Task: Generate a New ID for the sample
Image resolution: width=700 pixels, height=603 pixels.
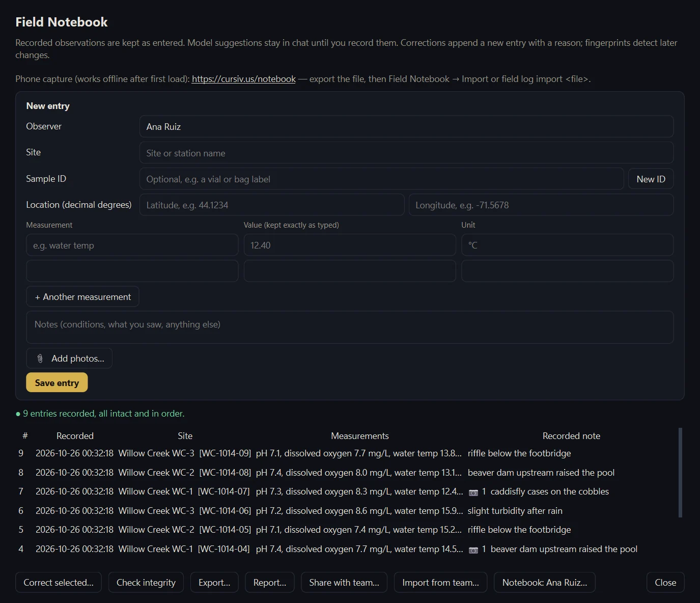Action: click(x=651, y=179)
